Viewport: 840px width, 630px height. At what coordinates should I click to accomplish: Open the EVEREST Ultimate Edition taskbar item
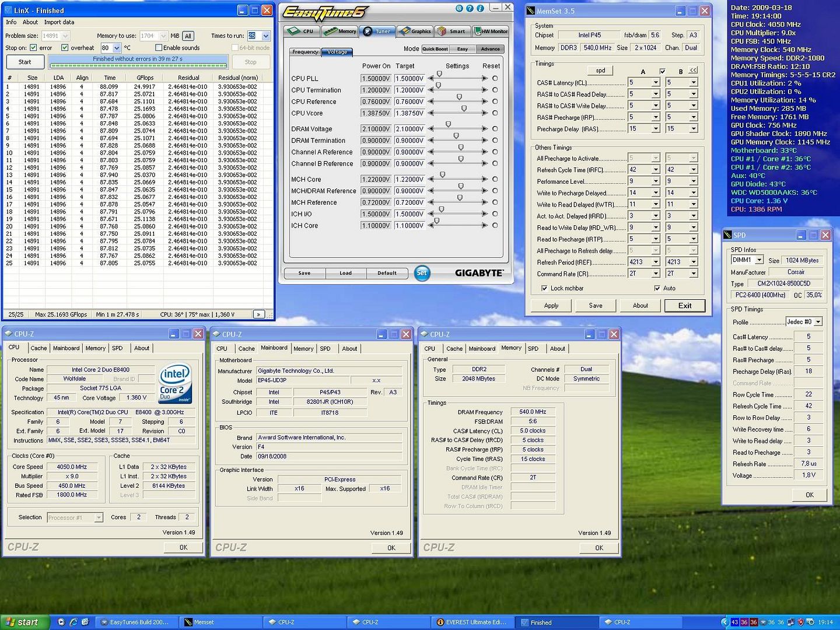473,622
